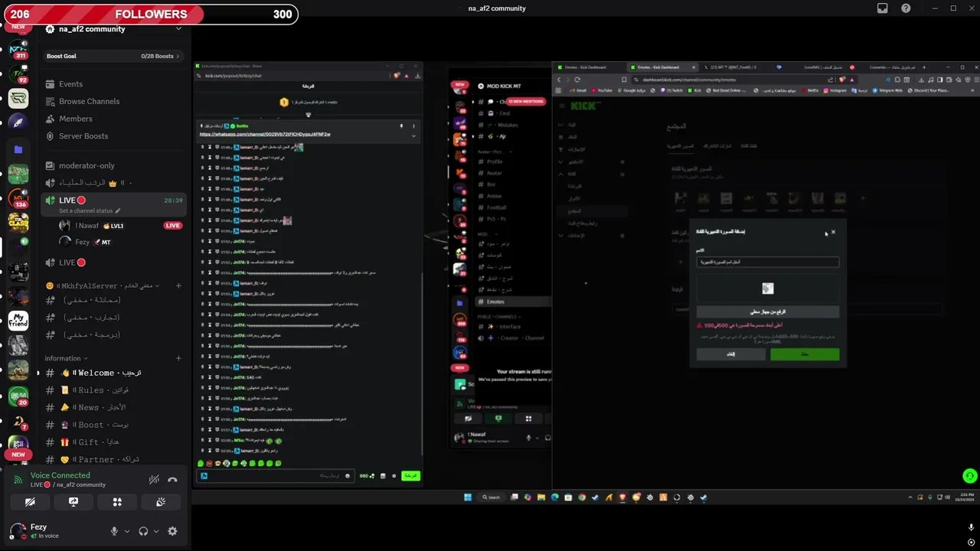Open the server icon with the 136 badge
The width and height of the screenshot is (980, 551).
point(18,198)
